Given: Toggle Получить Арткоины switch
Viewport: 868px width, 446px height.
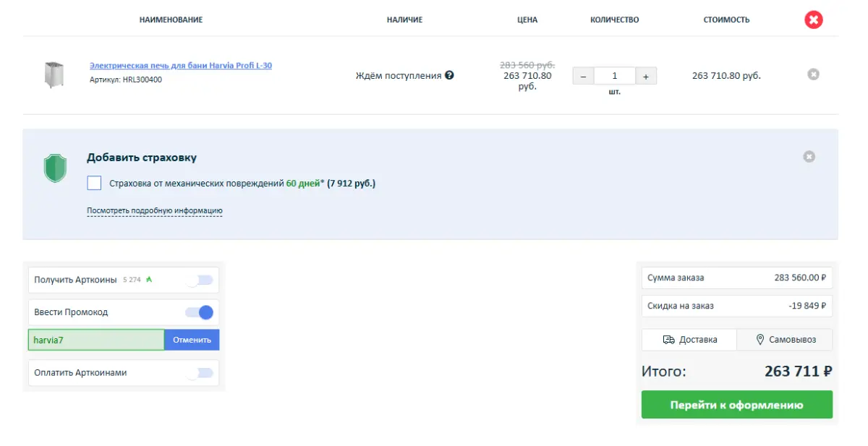Looking at the screenshot, I should 199,280.
